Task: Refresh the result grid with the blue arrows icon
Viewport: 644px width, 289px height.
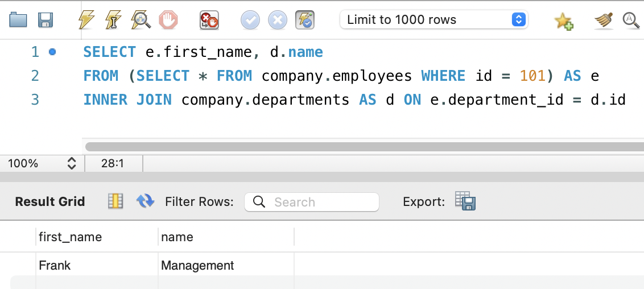Action: (x=146, y=201)
